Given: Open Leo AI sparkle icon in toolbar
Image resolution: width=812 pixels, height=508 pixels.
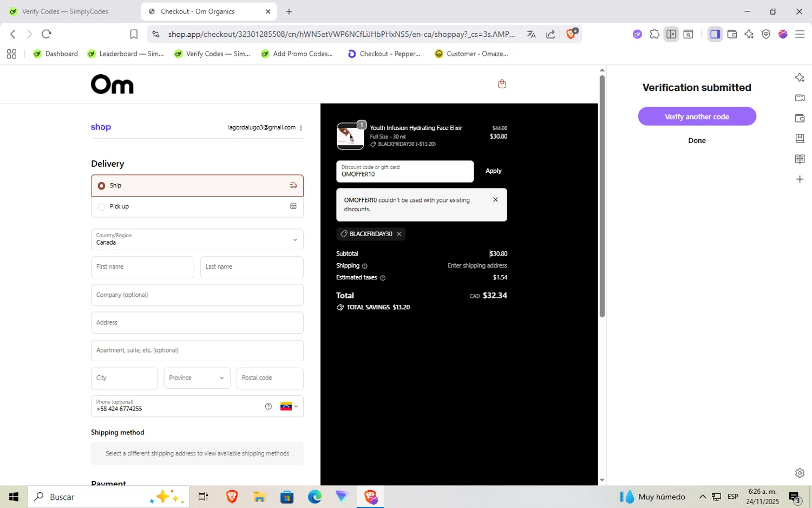Looking at the screenshot, I should click(749, 34).
